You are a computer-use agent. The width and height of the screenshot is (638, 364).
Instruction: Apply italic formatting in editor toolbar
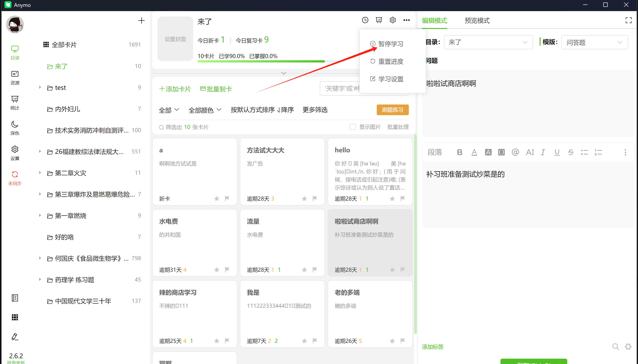[543, 152]
